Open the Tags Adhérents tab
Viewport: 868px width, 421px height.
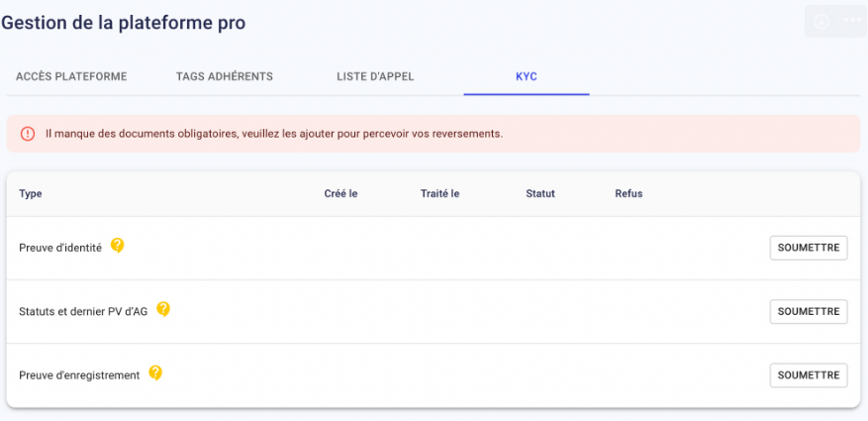point(225,76)
